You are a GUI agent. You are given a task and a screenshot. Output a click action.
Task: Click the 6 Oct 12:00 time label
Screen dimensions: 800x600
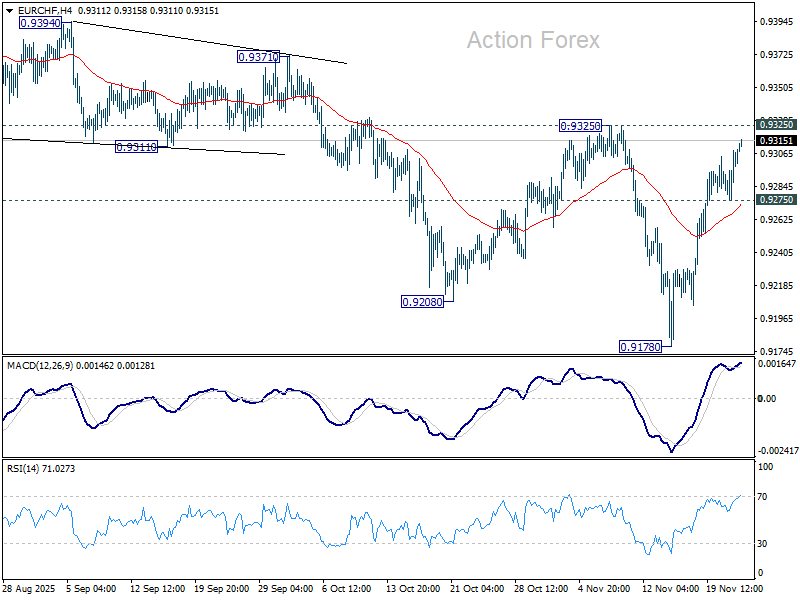[x=347, y=588]
